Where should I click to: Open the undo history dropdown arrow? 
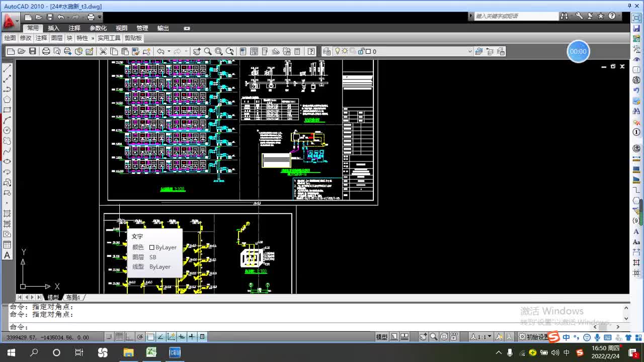pos(169,51)
